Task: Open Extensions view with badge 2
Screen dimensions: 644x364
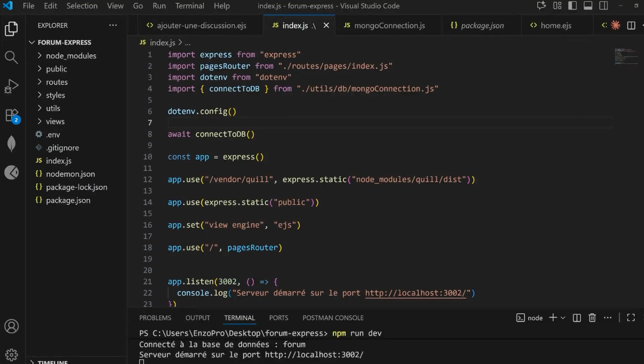Action: [11, 115]
